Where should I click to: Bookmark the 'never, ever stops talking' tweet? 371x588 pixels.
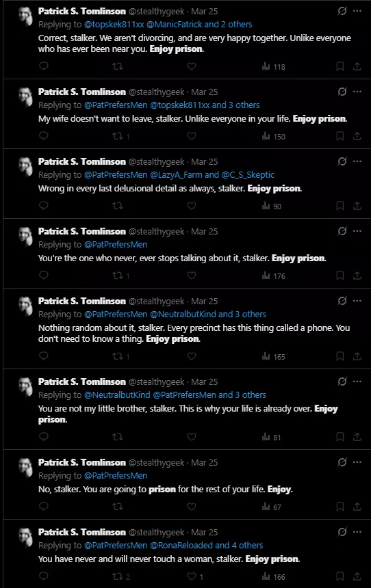[340, 276]
